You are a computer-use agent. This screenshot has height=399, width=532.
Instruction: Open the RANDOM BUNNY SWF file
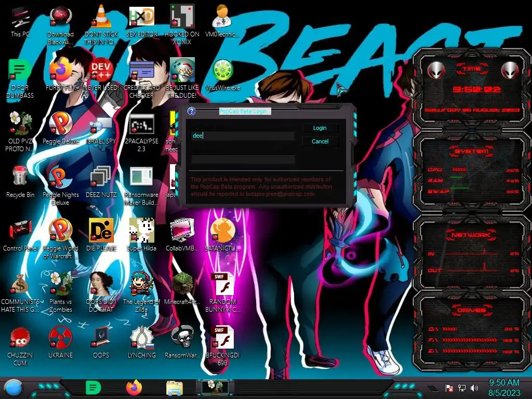click(222, 292)
